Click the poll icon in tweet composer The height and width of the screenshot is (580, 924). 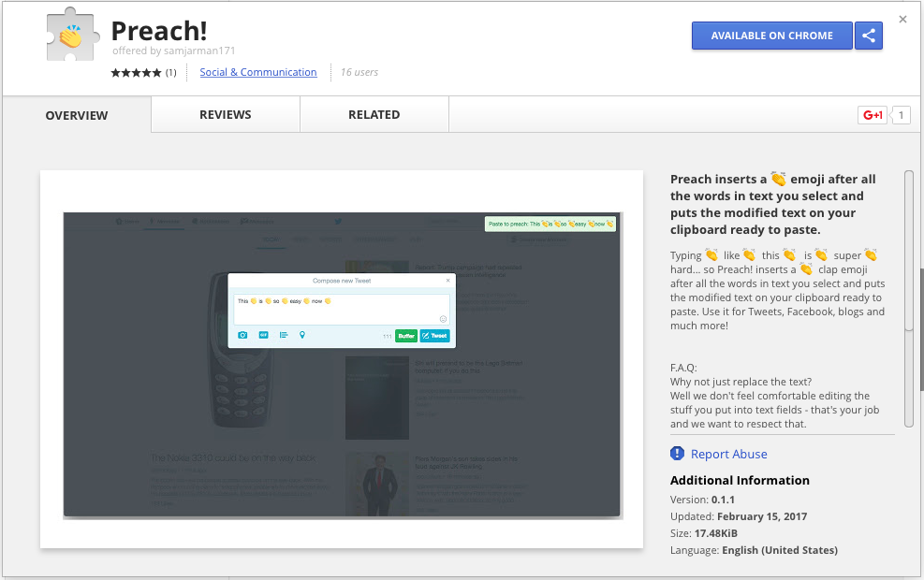[284, 335]
